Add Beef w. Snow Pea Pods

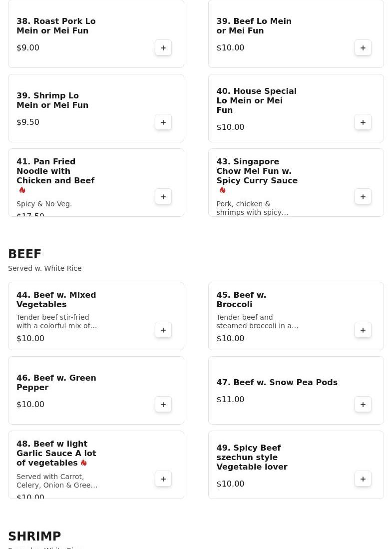pos(363,405)
